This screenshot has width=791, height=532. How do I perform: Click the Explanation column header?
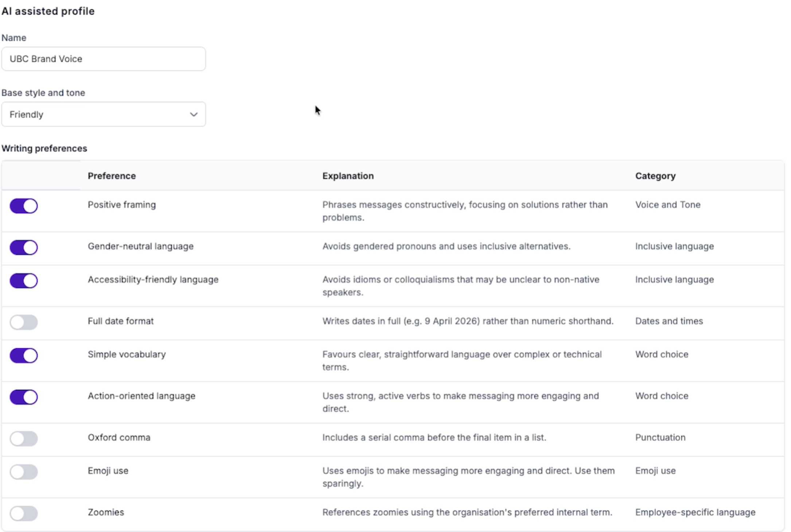348,176
